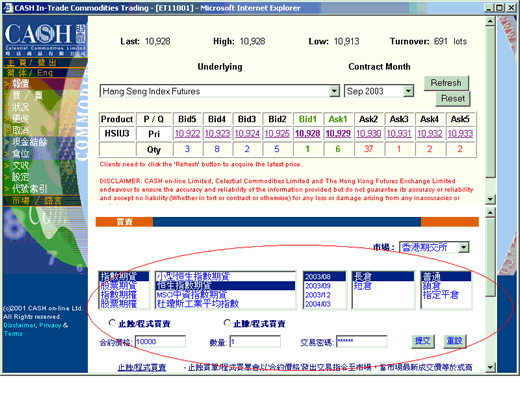The height and width of the screenshot is (406, 520).
Task: Switch language via 簡体 / Eng link
Action: click(30, 73)
